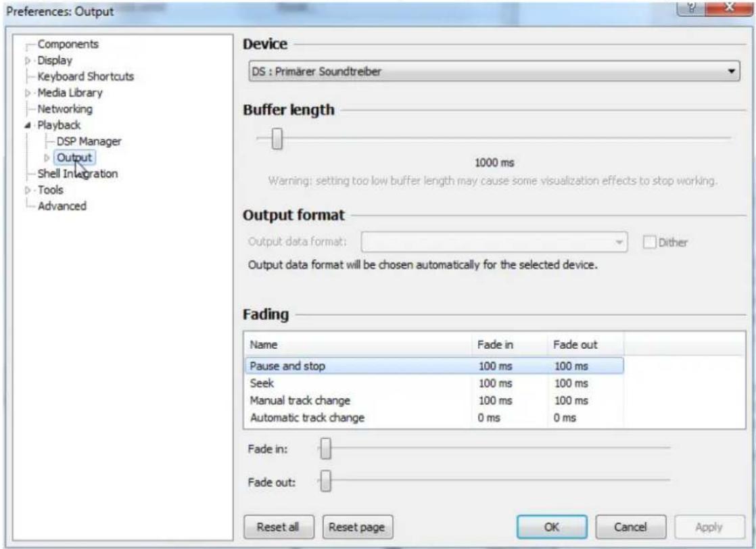Expand the Media Library node arrow

point(28,93)
